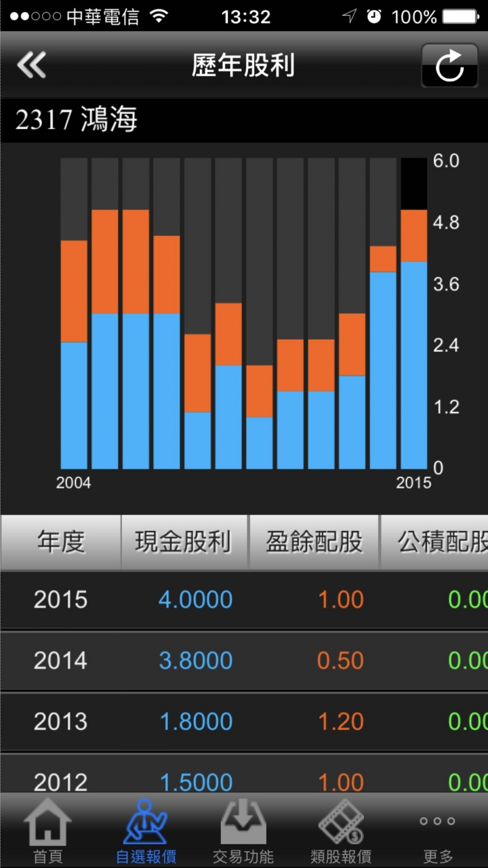Tap stock dividend value 0.50
The image size is (488, 868).
tap(341, 660)
